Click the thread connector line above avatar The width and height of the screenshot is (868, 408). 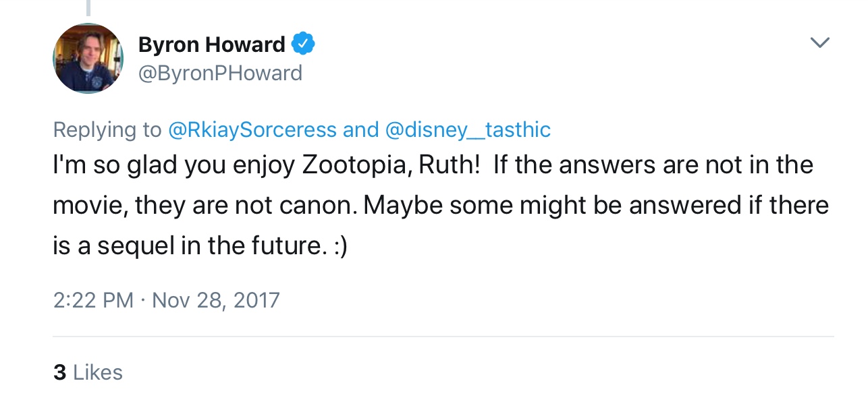(88, 7)
